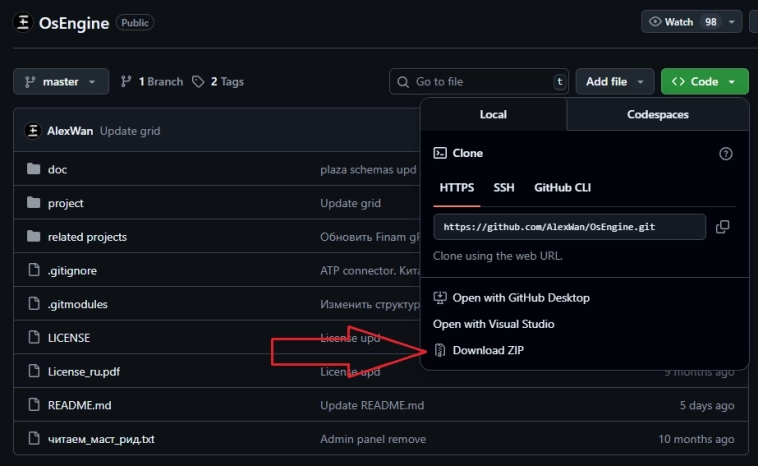
Task: Select the SSH clone tab
Action: tap(504, 188)
